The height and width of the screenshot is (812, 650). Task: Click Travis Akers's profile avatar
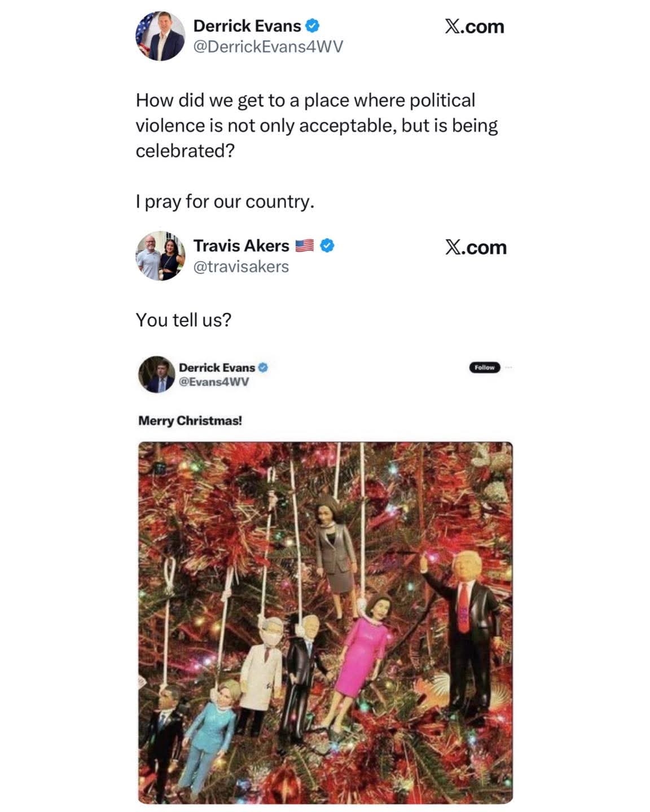tap(160, 256)
